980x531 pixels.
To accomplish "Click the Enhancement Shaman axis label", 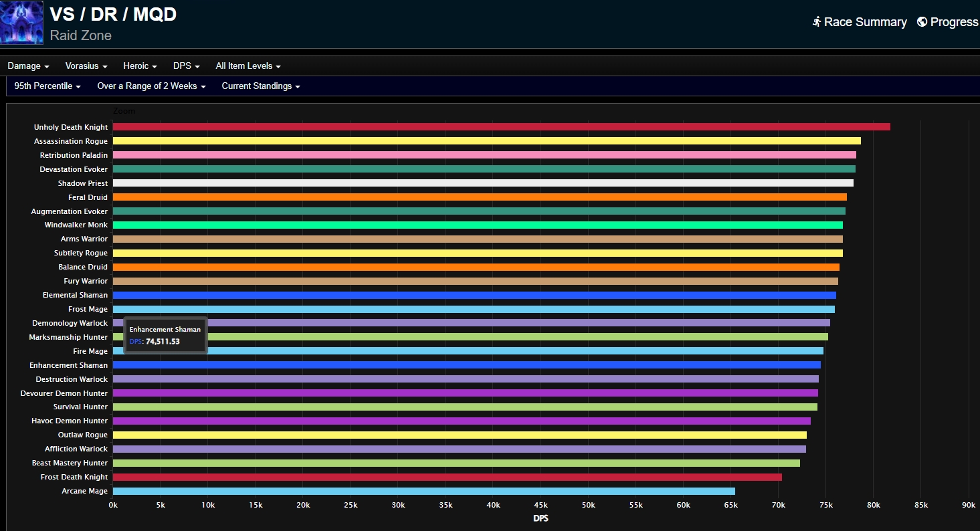I will pos(68,365).
